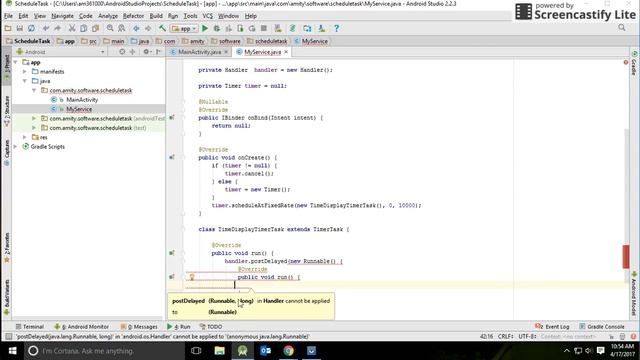Close the MainActivity.java editor tab

(226, 52)
